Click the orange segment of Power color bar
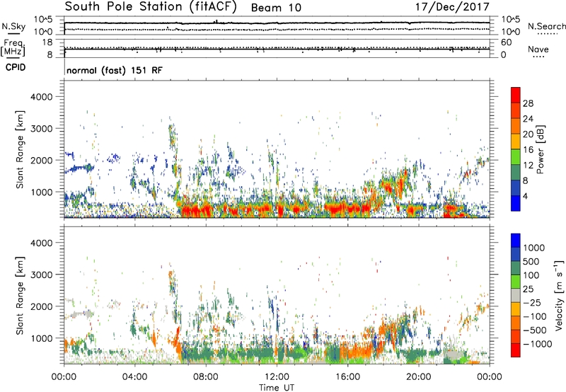This screenshot has height=392, width=566. click(516, 126)
